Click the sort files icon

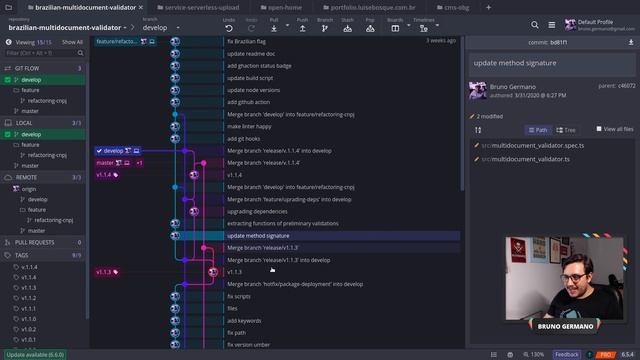pos(478,130)
